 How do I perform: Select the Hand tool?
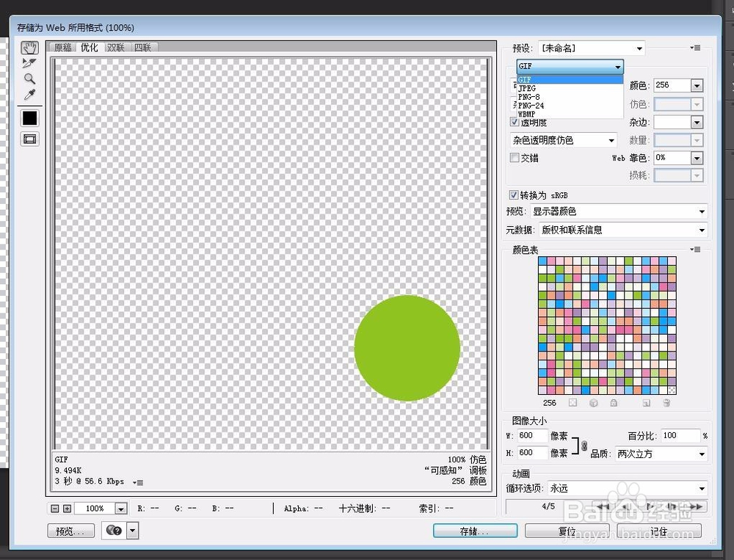click(x=29, y=48)
